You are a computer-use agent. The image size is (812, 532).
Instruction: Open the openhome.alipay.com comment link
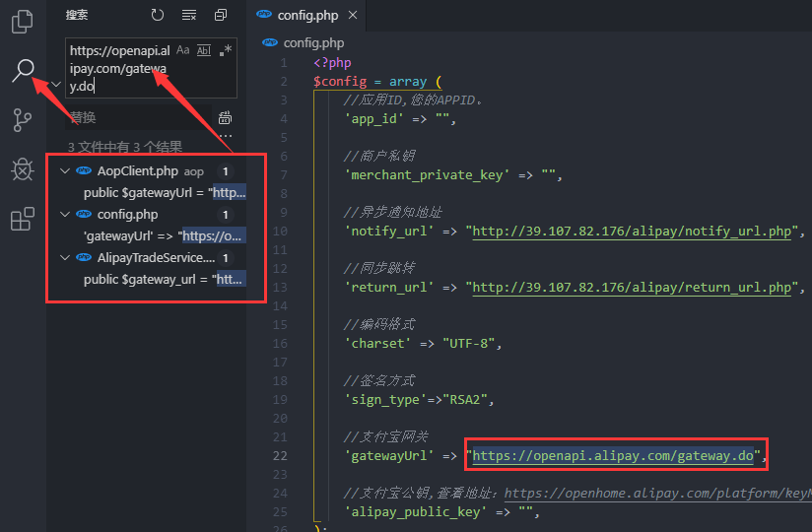click(657, 494)
